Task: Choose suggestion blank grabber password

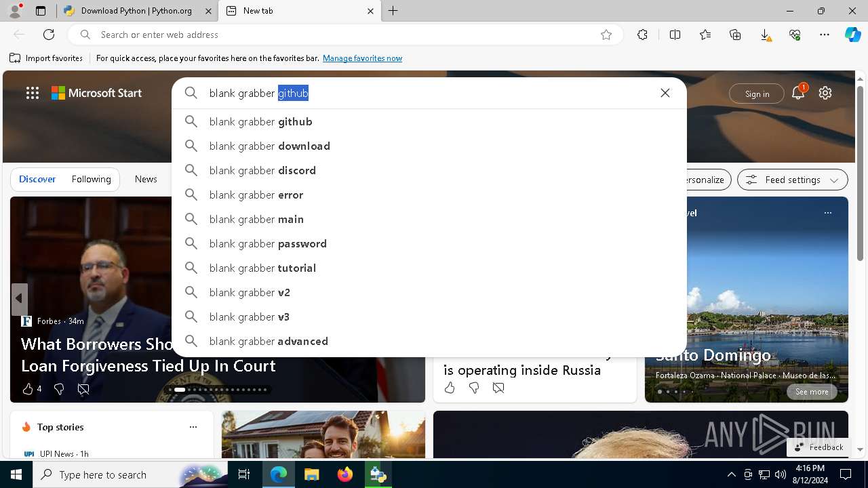Action: click(x=429, y=243)
